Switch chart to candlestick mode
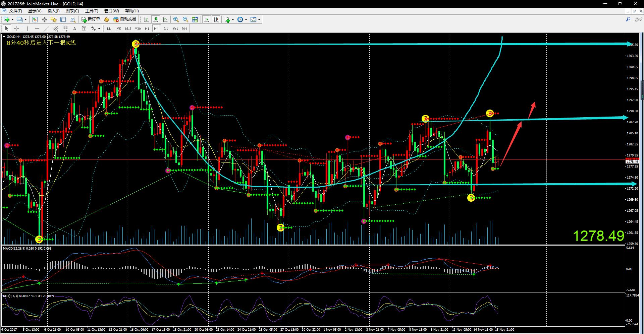Viewport: 644px width, 334px height. tap(156, 20)
